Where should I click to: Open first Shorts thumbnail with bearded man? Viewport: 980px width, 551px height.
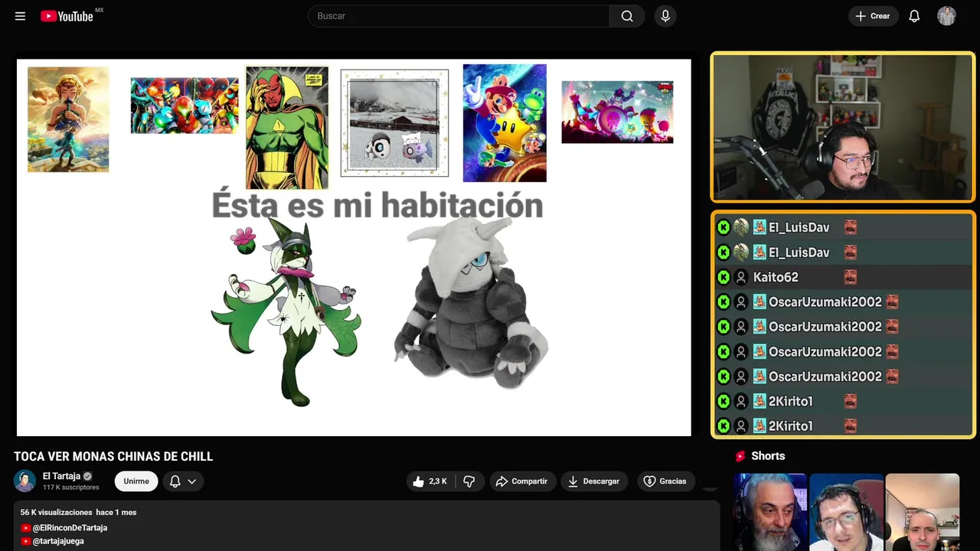click(770, 512)
